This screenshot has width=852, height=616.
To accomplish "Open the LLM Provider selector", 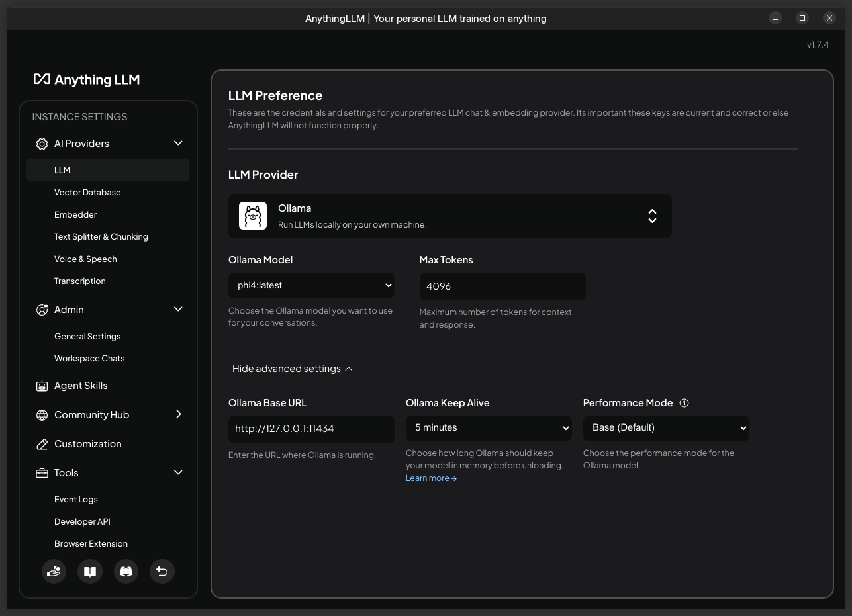I will click(450, 216).
